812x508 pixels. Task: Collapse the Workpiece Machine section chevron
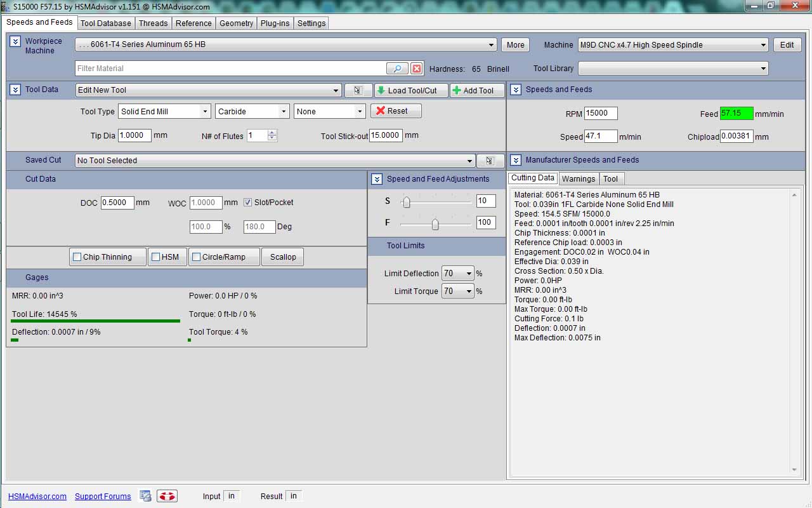16,41
